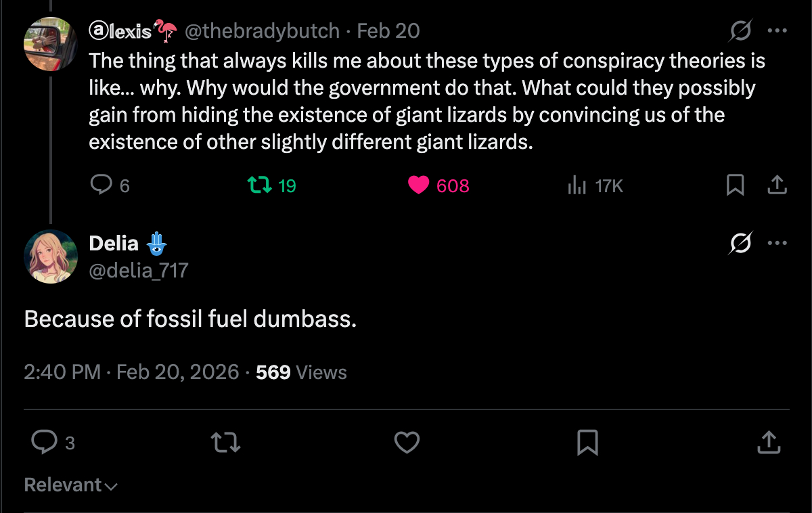Open the 2:40 PM Feb 20, 2026 timestamp
Viewport: 812px width, 513px height.
tap(131, 372)
